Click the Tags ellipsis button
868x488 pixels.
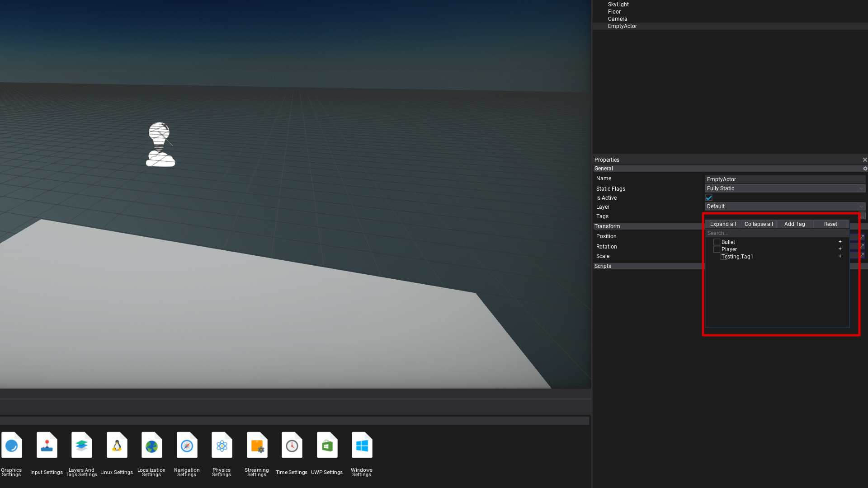pos(862,216)
